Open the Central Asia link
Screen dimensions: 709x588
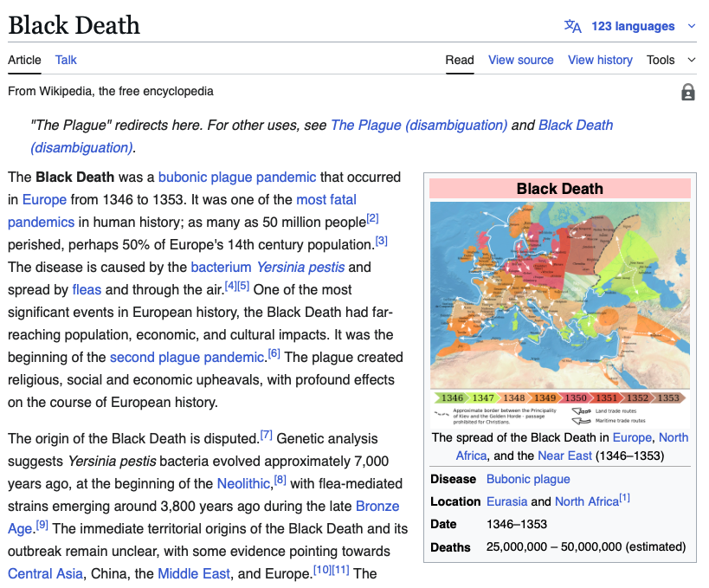pos(45,573)
